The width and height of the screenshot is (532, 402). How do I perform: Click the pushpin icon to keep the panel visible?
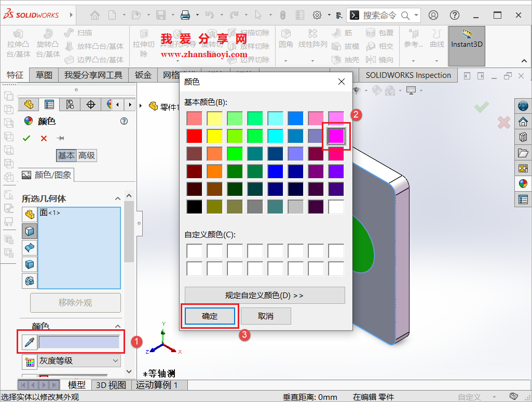pyautogui.click(x=59, y=138)
